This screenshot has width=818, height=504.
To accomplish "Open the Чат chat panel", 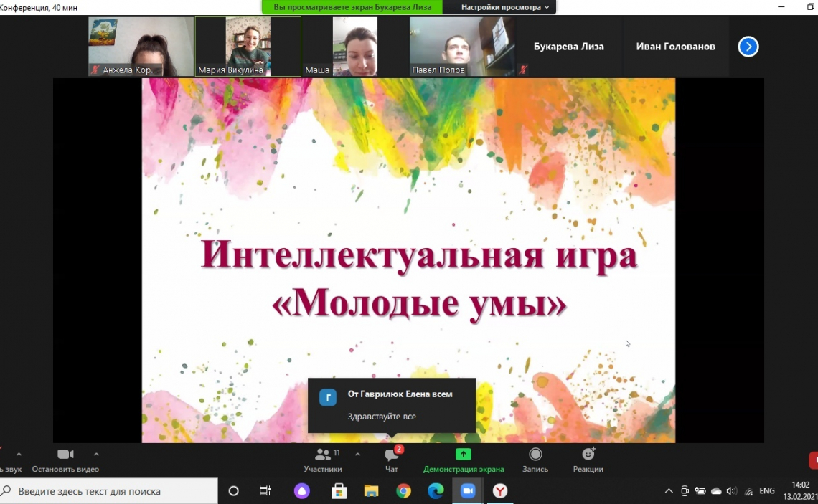I will point(392,460).
